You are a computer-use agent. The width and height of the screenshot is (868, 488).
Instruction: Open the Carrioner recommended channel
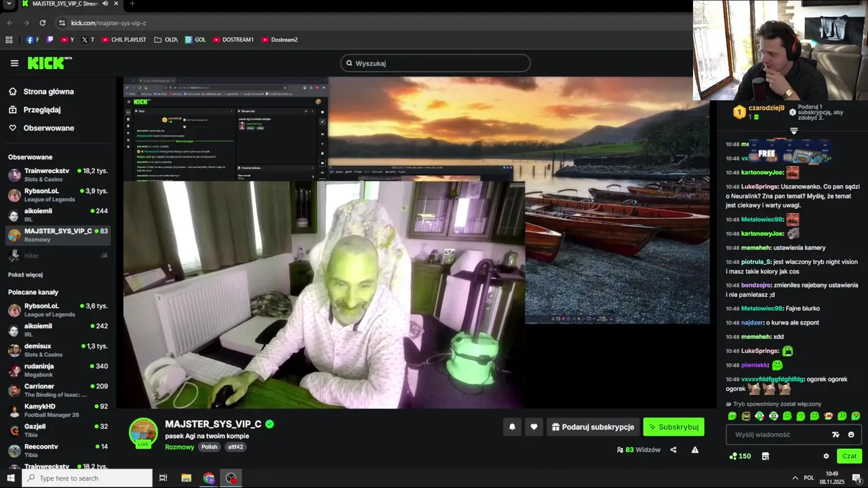(x=58, y=390)
